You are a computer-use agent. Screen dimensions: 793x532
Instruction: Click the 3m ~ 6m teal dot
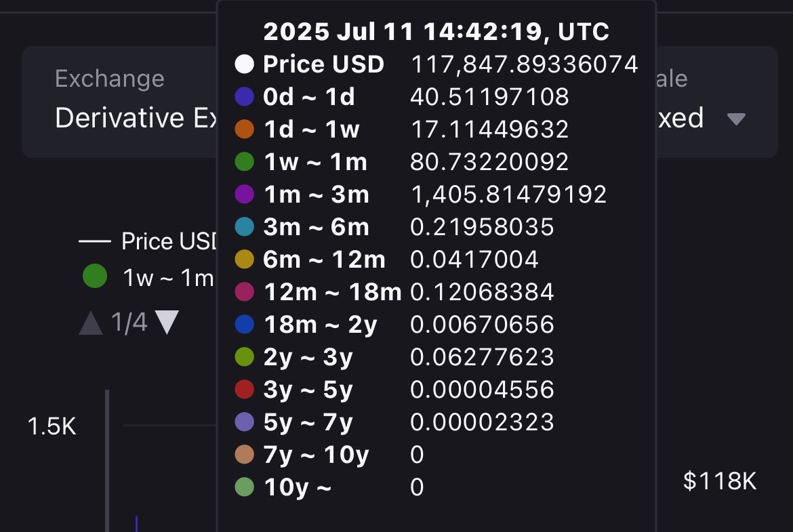coord(244,226)
